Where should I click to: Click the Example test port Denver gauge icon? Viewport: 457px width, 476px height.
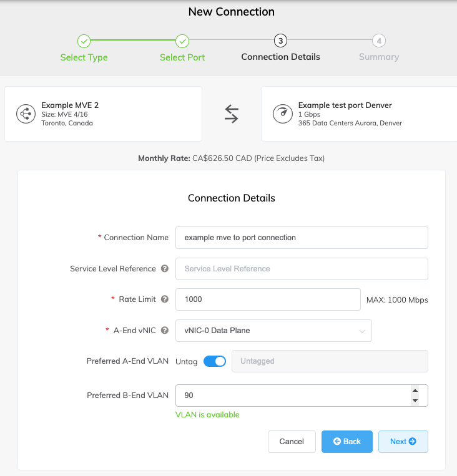(283, 114)
